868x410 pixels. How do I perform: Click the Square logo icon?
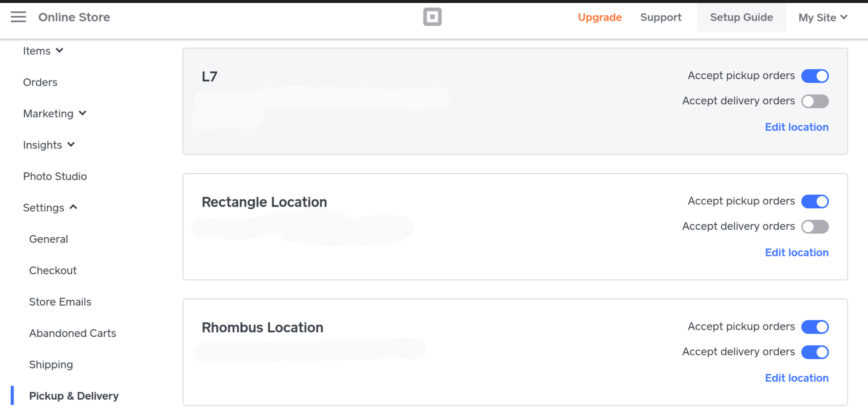pyautogui.click(x=432, y=17)
